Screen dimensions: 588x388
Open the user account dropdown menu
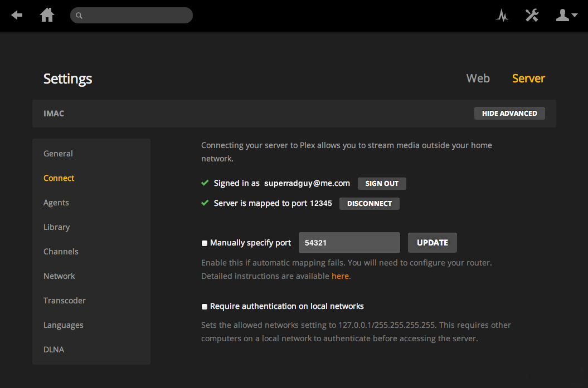tap(566, 15)
